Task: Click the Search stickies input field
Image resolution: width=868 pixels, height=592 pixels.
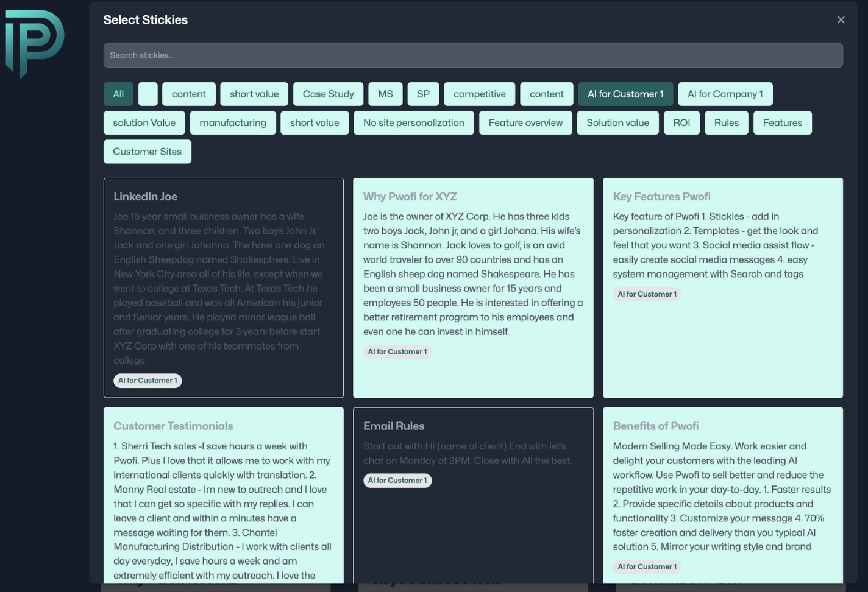Action: tap(473, 55)
